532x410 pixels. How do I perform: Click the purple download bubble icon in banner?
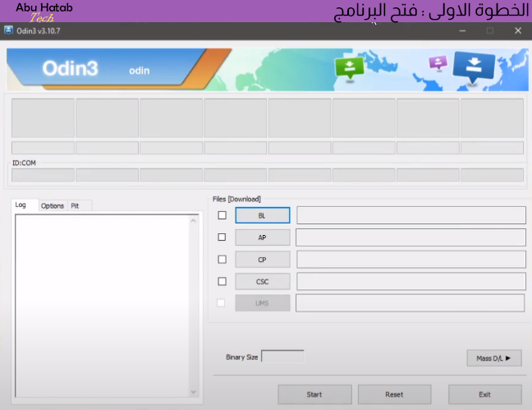click(x=438, y=63)
